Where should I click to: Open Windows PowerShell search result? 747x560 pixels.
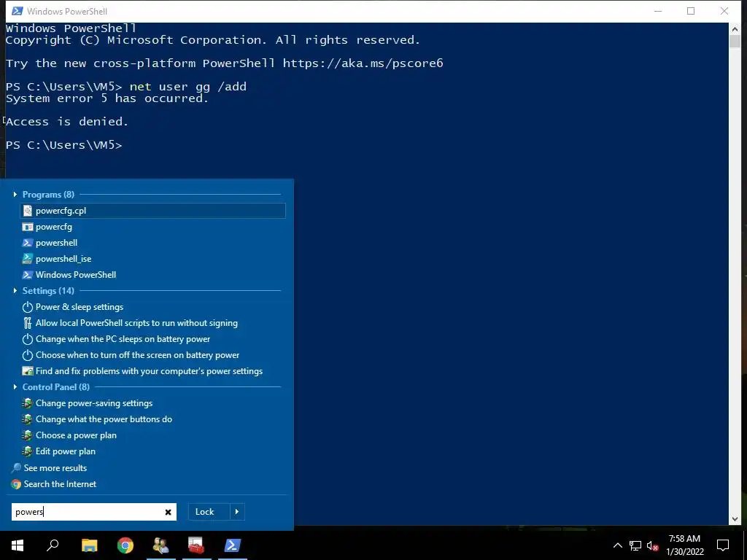76,275
